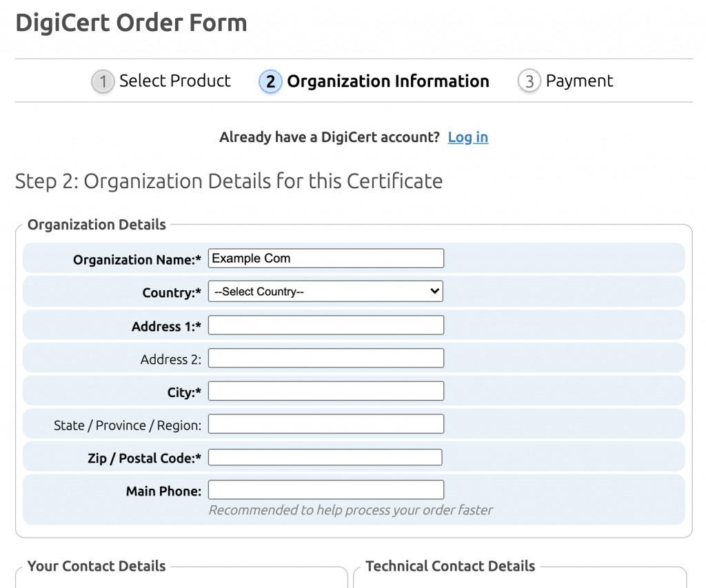
Task: Focus the Main Phone input
Action: click(x=326, y=490)
